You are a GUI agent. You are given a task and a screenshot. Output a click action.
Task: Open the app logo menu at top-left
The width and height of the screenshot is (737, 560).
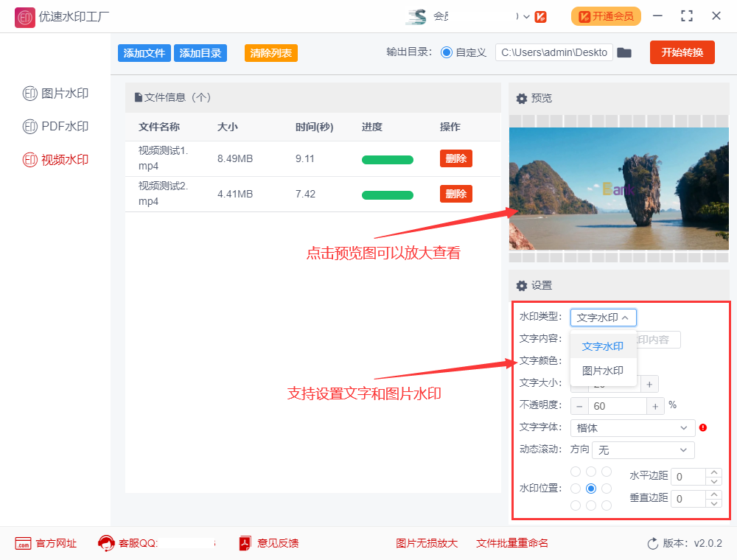[24, 16]
